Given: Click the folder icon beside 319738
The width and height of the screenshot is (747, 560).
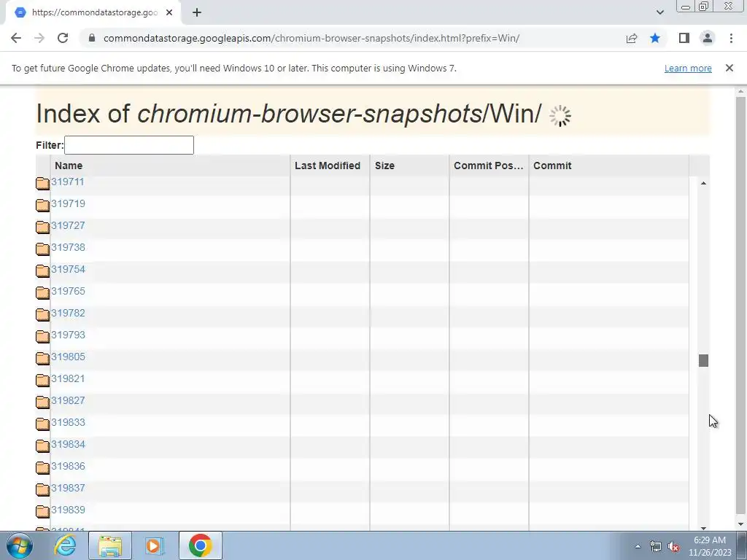Looking at the screenshot, I should [x=42, y=249].
